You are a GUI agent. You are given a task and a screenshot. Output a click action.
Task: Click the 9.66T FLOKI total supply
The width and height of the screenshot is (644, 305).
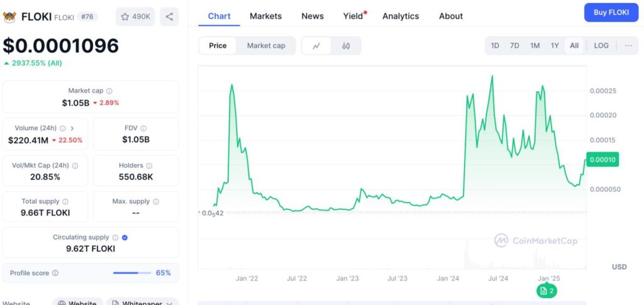45,213
